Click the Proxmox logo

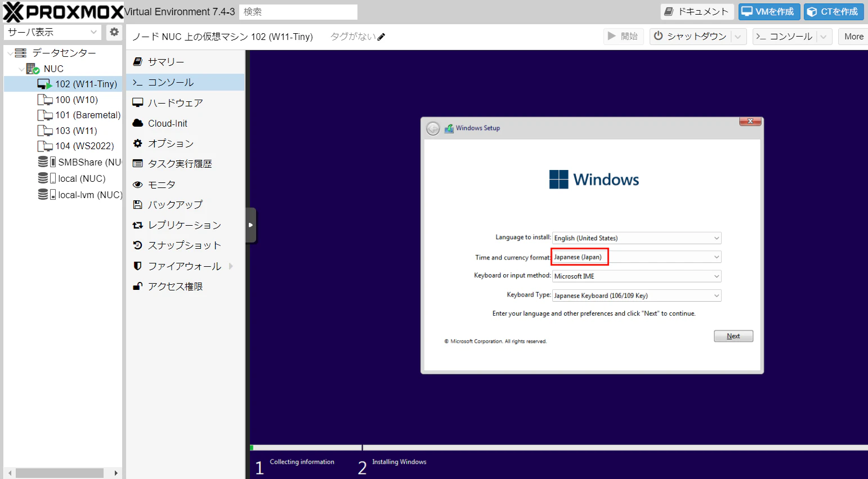tap(63, 12)
